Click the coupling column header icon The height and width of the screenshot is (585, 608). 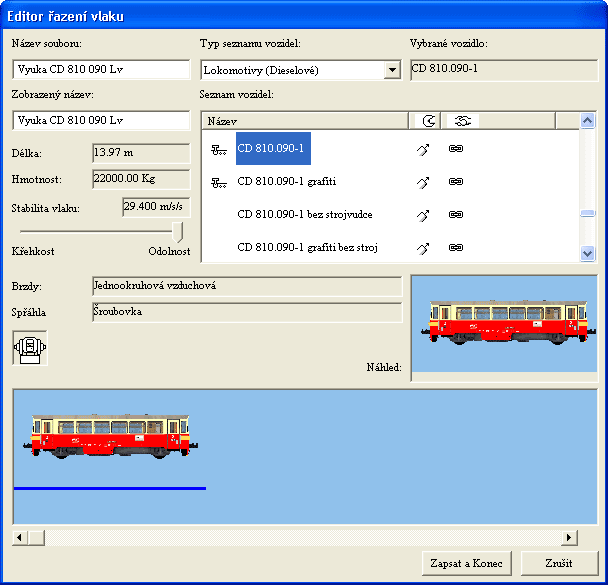click(x=460, y=121)
